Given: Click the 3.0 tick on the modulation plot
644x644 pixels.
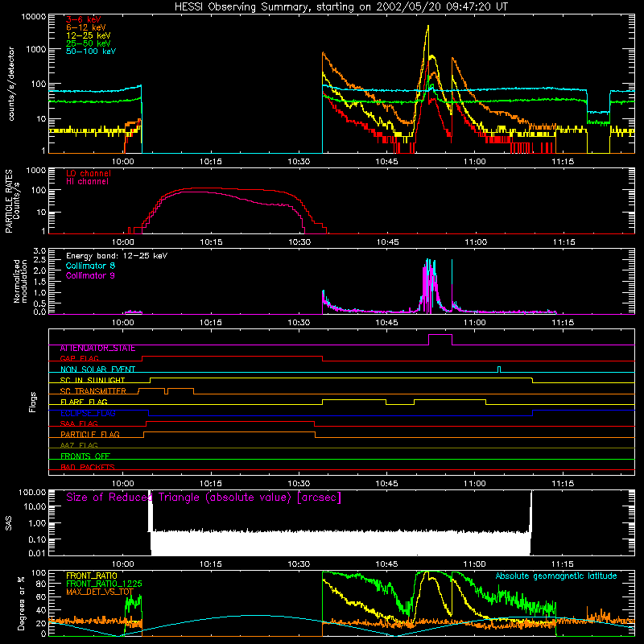Looking at the screenshot, I should (39, 251).
